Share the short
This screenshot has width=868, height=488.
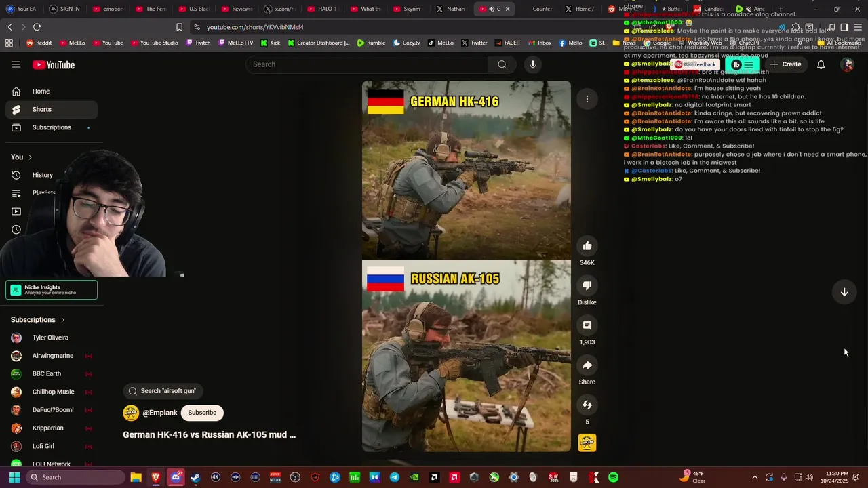pyautogui.click(x=587, y=365)
